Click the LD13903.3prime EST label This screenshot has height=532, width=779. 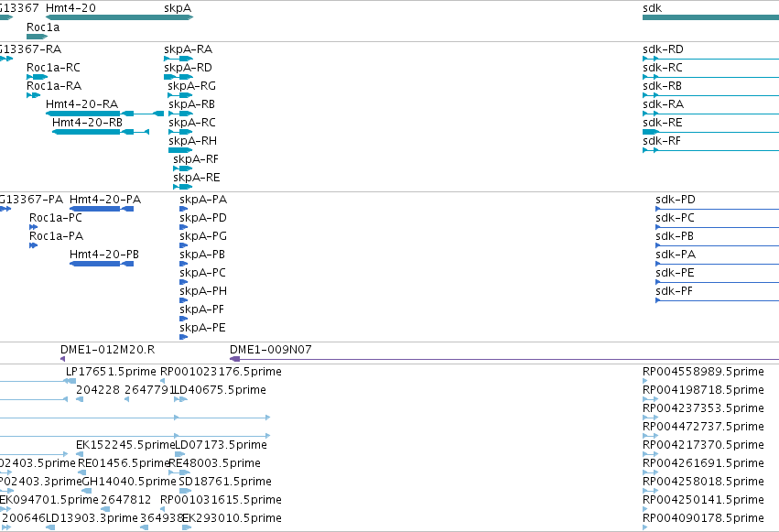click(92, 518)
